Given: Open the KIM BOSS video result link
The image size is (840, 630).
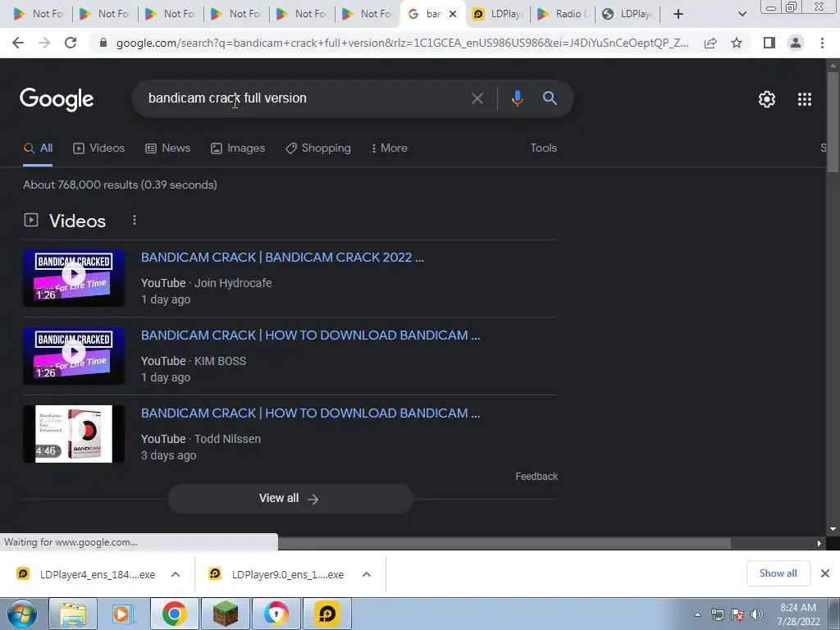Looking at the screenshot, I should (310, 336).
